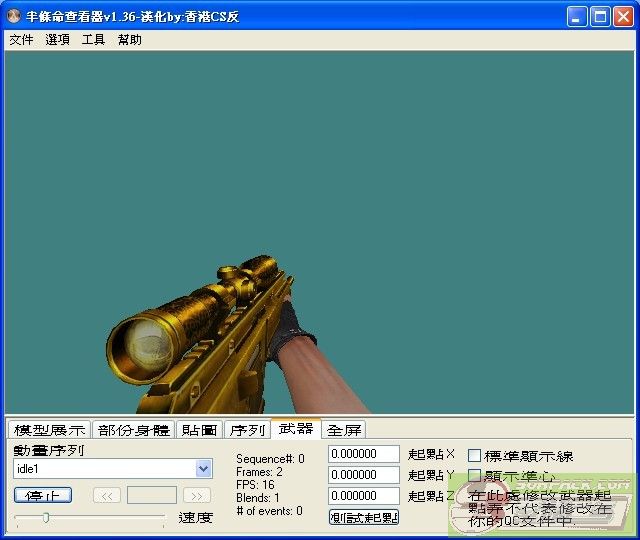Select the 貼圖 tab

(199, 430)
